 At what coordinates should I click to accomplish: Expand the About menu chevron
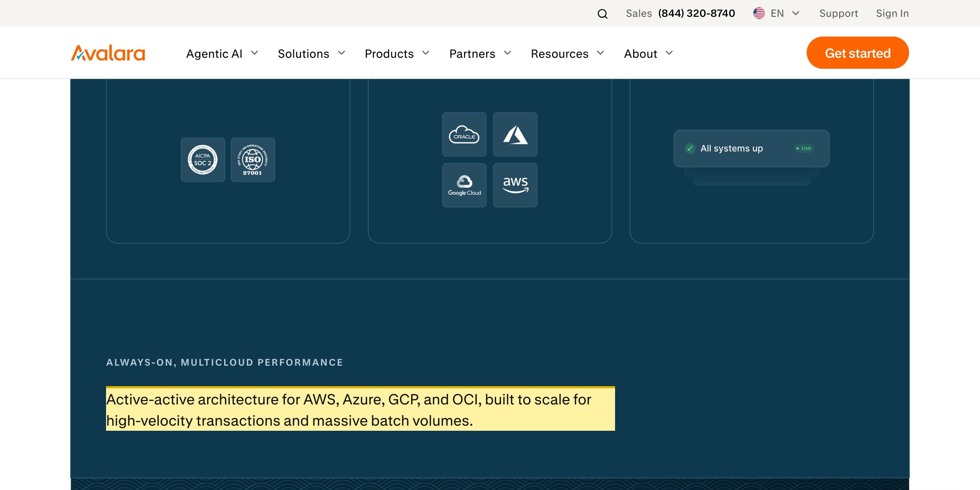[669, 53]
